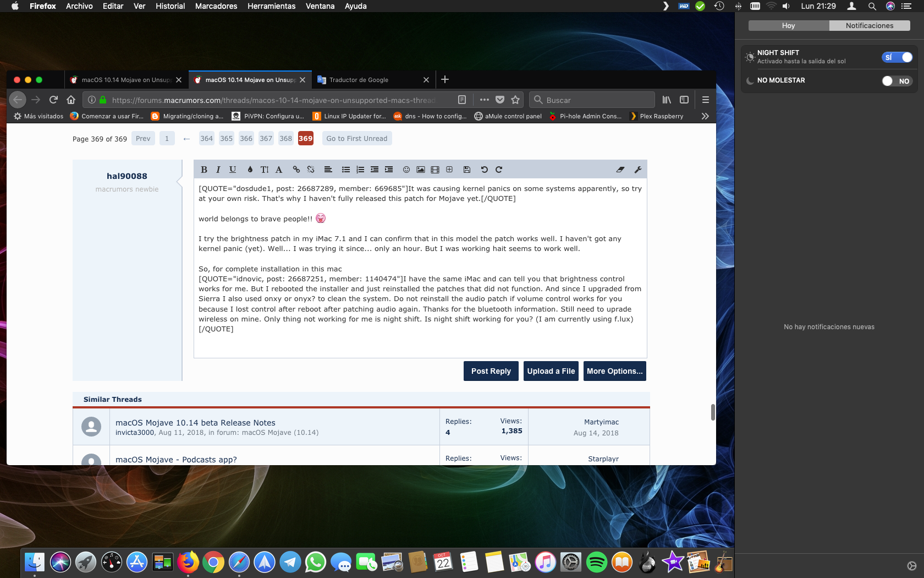Viewport: 924px width, 578px height.
Task: Insert media using the film icon
Action: 435,170
